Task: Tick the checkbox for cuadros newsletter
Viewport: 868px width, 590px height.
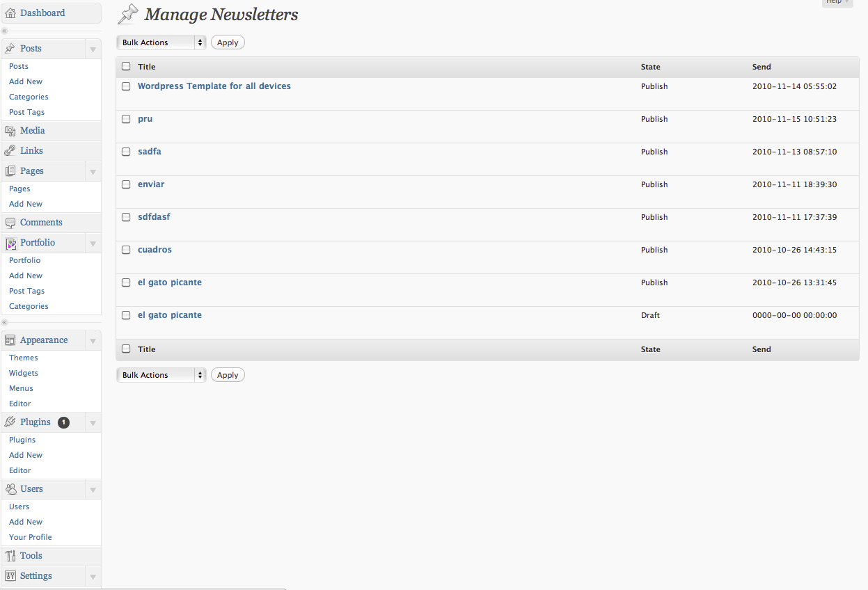Action: pyautogui.click(x=126, y=250)
